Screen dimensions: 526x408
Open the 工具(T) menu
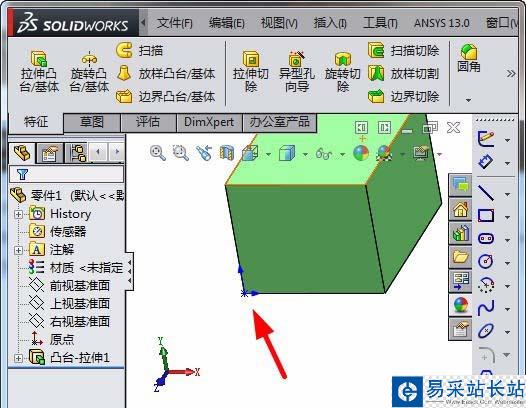coord(380,23)
